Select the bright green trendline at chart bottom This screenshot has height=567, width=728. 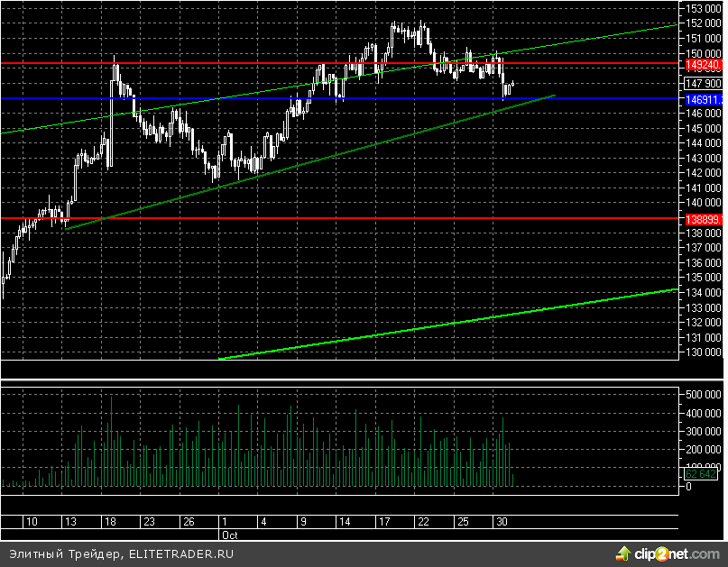pyautogui.click(x=451, y=324)
